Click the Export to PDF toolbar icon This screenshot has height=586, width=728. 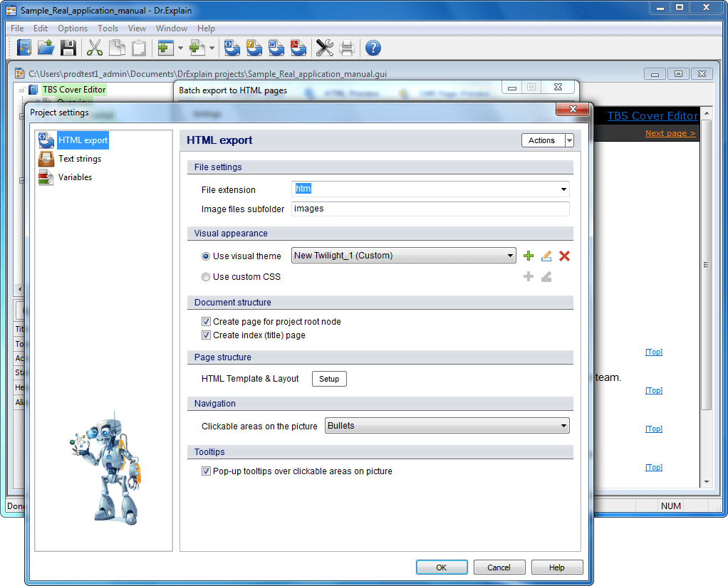pyautogui.click(x=298, y=48)
